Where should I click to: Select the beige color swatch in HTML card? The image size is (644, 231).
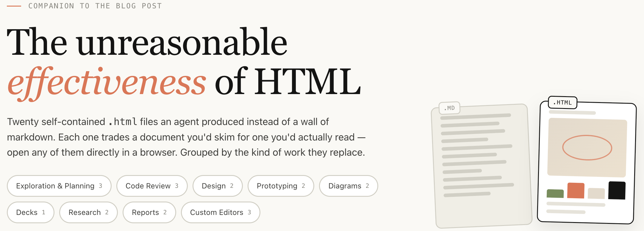596,193
